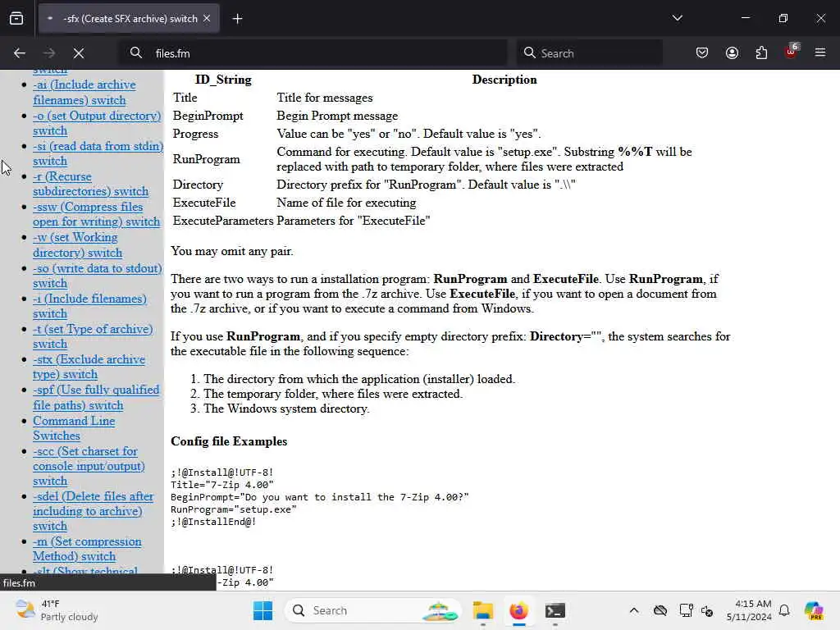
Task: Open the -o (set Output directory) switch link
Action: tap(97, 123)
